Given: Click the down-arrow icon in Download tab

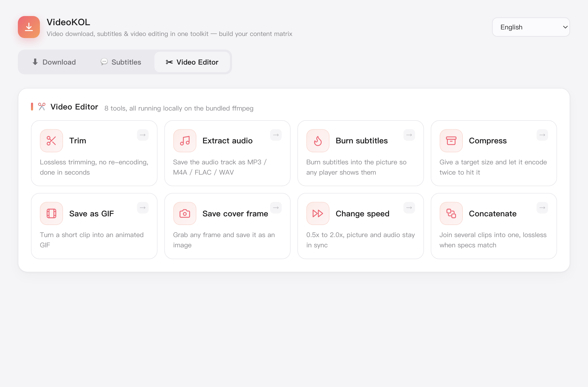Looking at the screenshot, I should point(35,62).
